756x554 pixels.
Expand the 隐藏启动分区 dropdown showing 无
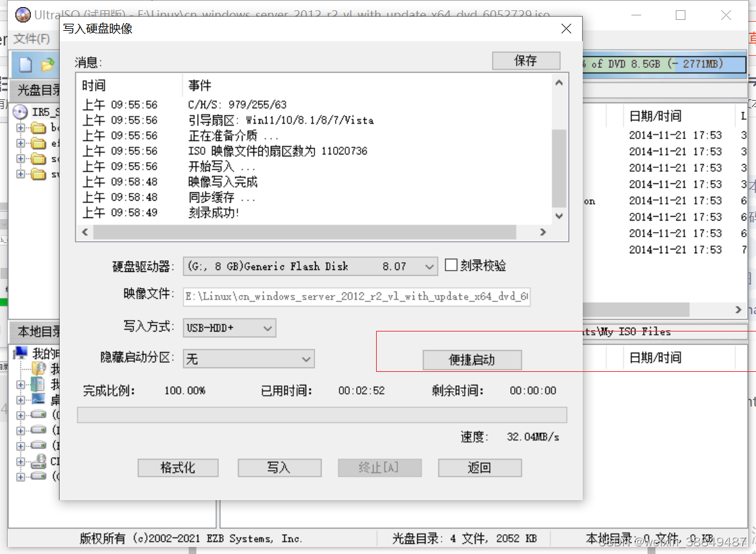[306, 359]
